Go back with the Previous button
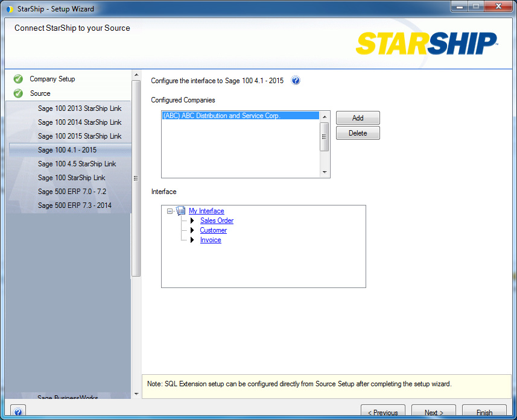Image resolution: width=517 pixels, height=420 pixels. tap(383, 412)
